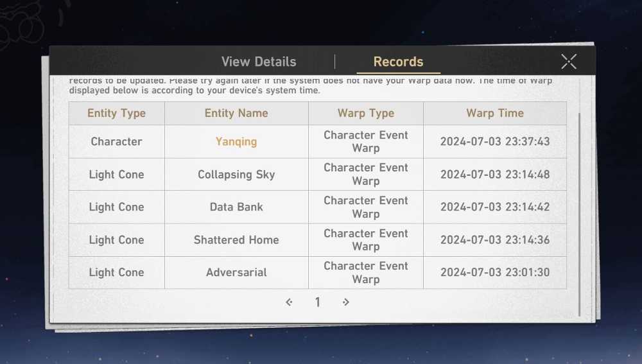642x364 pixels.
Task: Select the Adversarial entry
Action: tap(236, 272)
